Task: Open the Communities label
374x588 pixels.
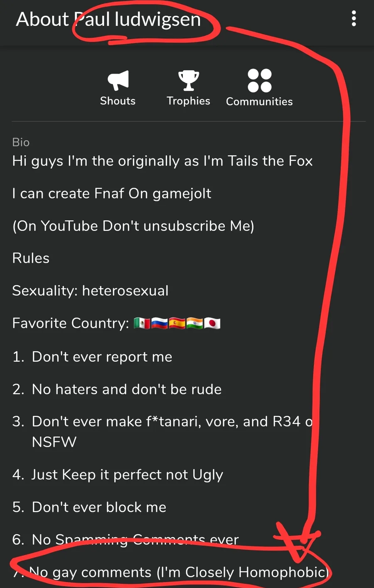Action: pos(259,101)
